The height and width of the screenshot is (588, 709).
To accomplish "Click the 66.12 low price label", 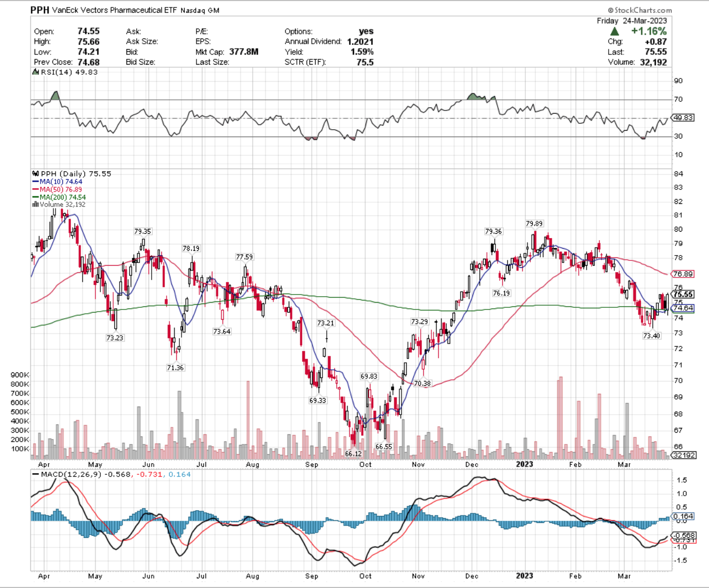I will click(353, 454).
